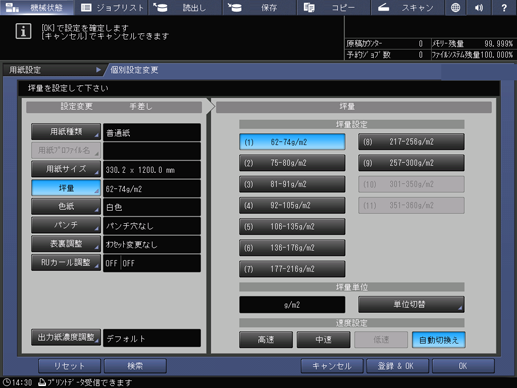
Task: Click the 単位切替 unit switch button
Action: (x=411, y=304)
